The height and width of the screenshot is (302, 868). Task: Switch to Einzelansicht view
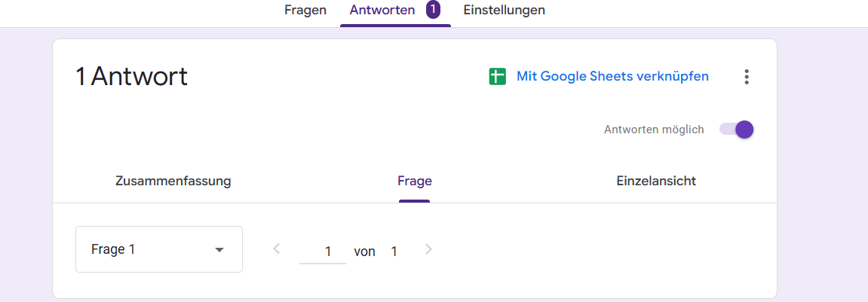[656, 181]
